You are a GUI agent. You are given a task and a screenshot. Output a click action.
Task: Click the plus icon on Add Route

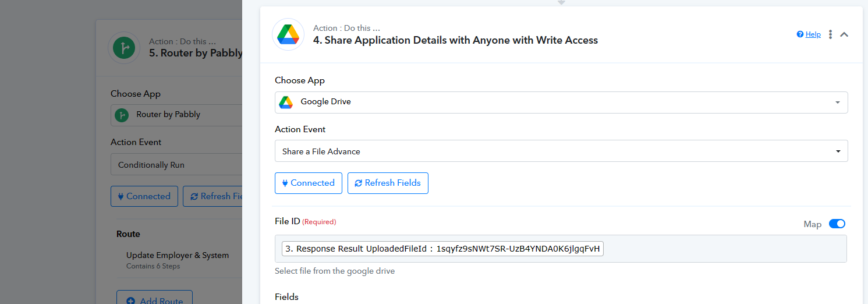pyautogui.click(x=130, y=301)
